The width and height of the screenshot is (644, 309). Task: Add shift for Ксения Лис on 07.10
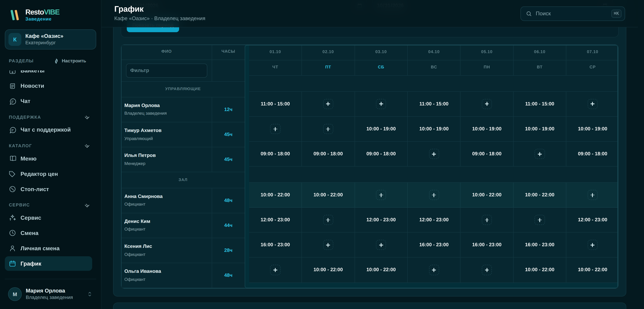coord(592,245)
